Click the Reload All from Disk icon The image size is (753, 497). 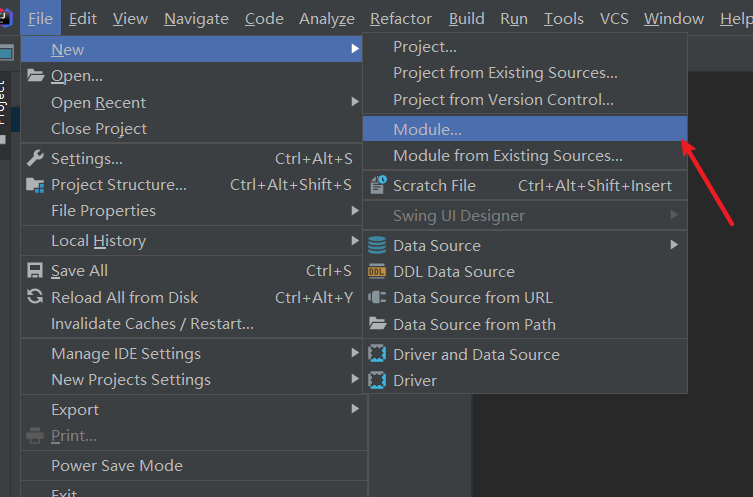coord(36,297)
